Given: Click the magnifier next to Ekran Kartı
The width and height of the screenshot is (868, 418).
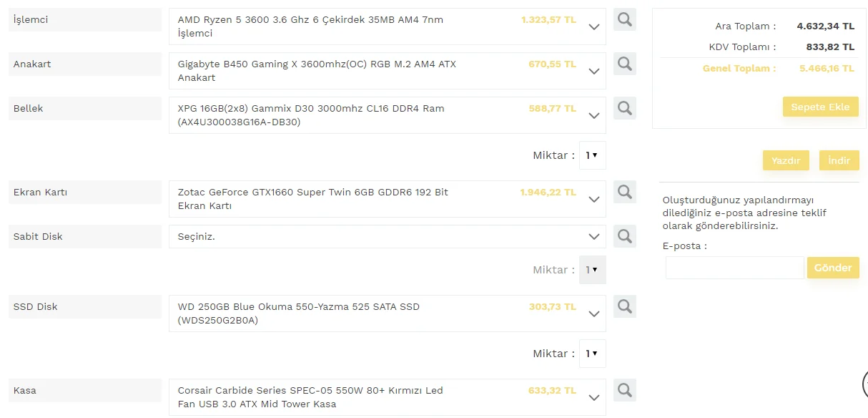Looking at the screenshot, I should coord(625,193).
